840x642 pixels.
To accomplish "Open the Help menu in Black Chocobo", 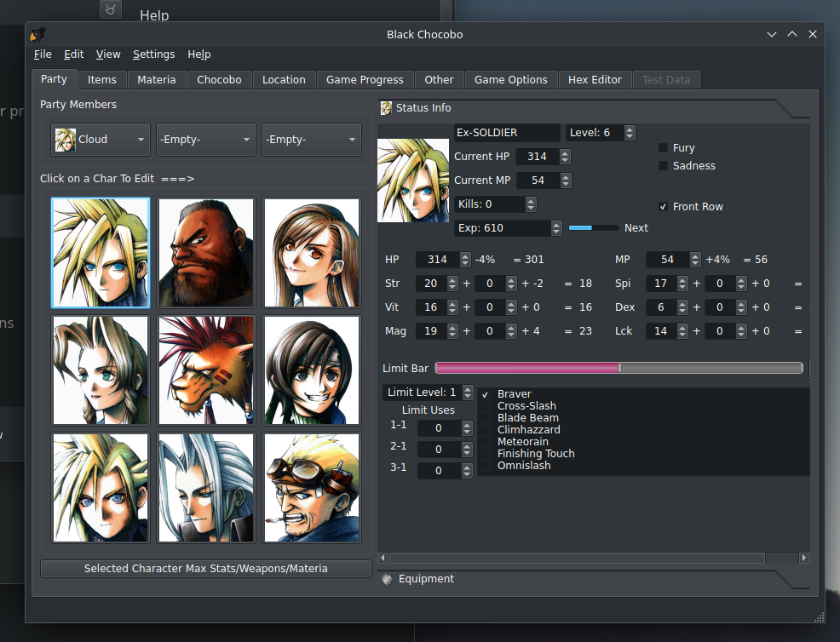I will pos(199,54).
